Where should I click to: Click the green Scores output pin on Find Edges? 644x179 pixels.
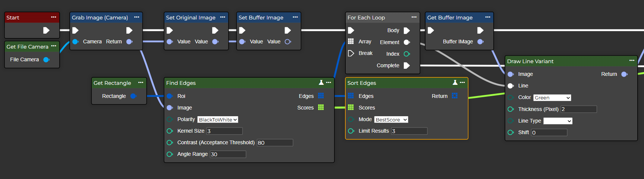point(321,108)
